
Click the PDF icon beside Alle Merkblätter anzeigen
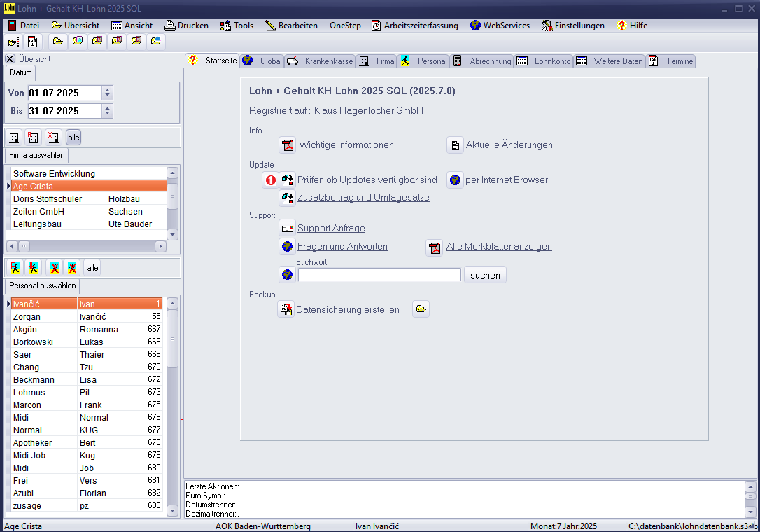click(x=434, y=247)
